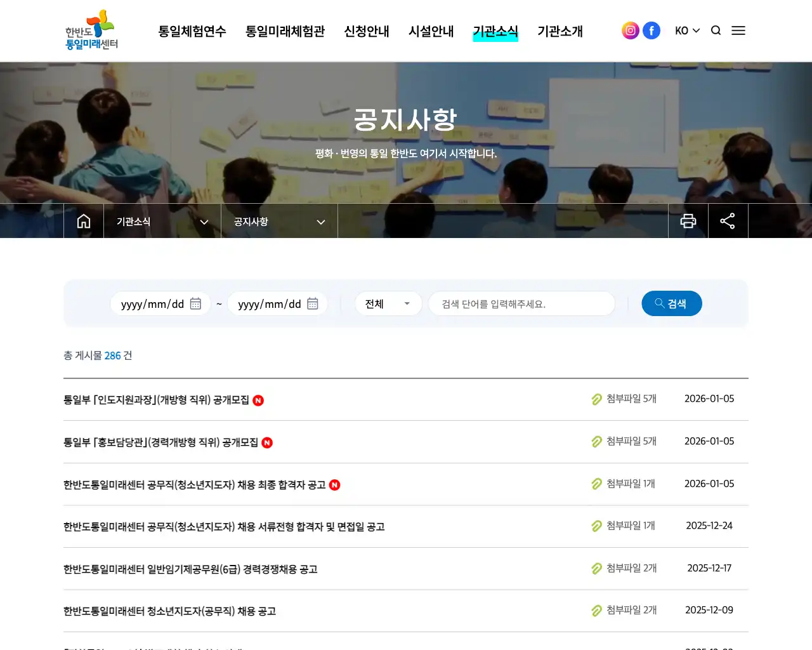Screen dimensions: 812x650
Task: Click the print icon
Action: coord(688,221)
